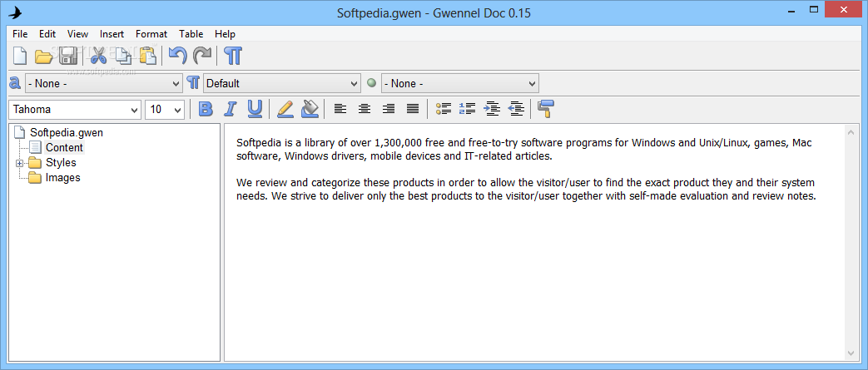Select the Images folder in the tree
This screenshot has width=868, height=370.
point(62,178)
